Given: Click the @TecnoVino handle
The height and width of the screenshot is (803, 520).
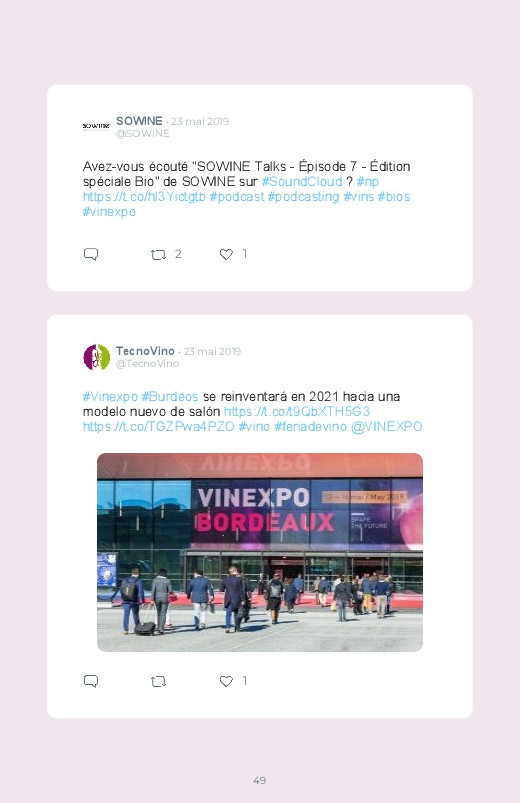Looking at the screenshot, I should click(148, 364).
